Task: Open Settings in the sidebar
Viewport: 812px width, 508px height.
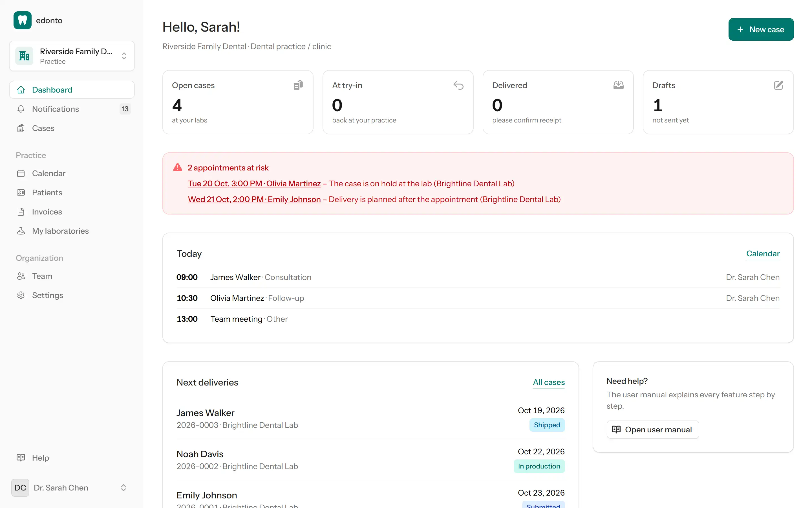Action: click(x=72, y=295)
